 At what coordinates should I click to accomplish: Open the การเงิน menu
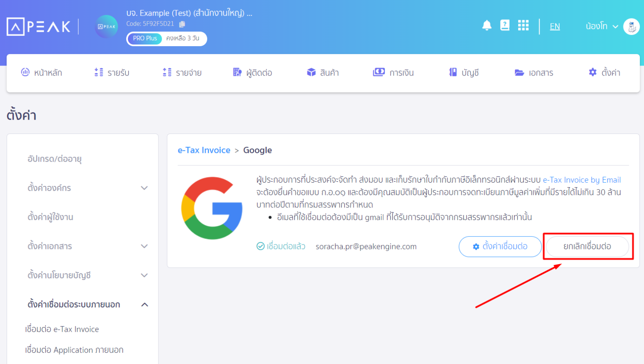pos(392,72)
